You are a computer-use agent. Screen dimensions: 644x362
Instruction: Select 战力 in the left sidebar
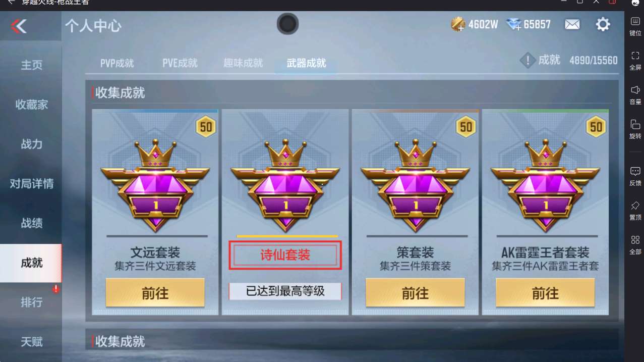coord(31,144)
